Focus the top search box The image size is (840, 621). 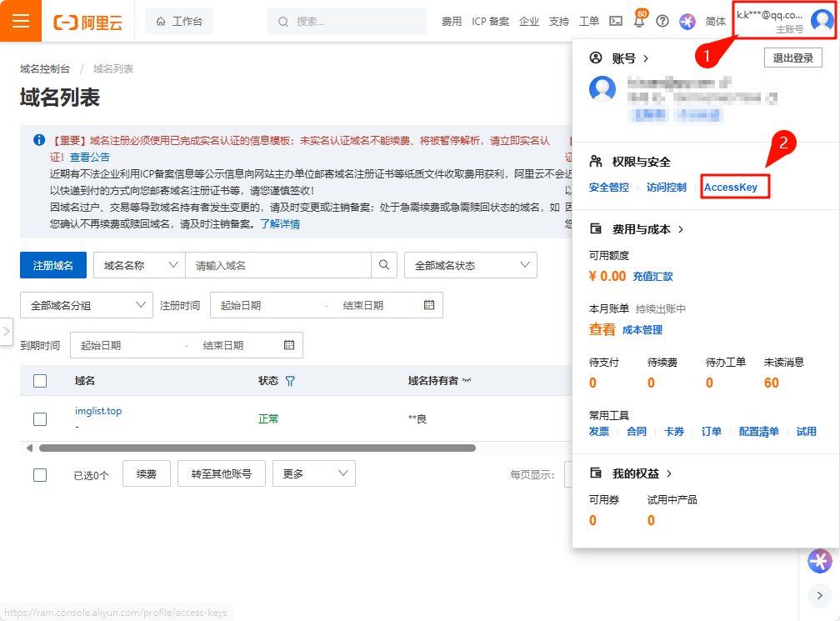(347, 22)
